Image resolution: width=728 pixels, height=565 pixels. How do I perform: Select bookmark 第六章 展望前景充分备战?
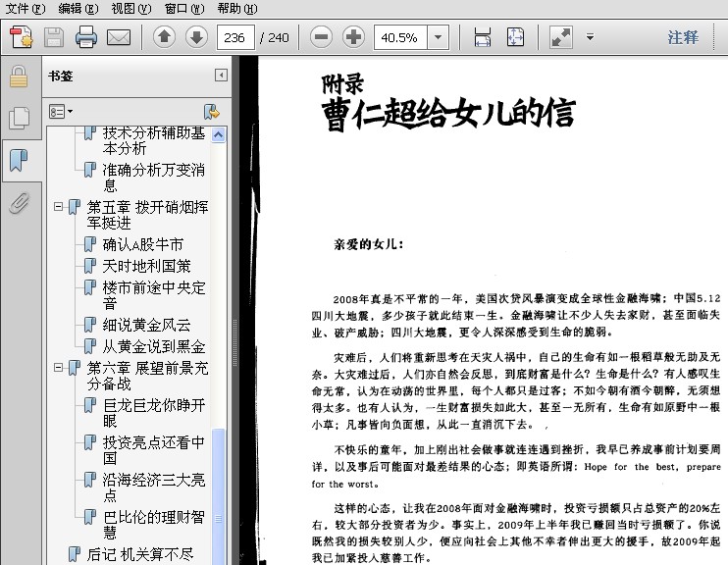pos(147,376)
